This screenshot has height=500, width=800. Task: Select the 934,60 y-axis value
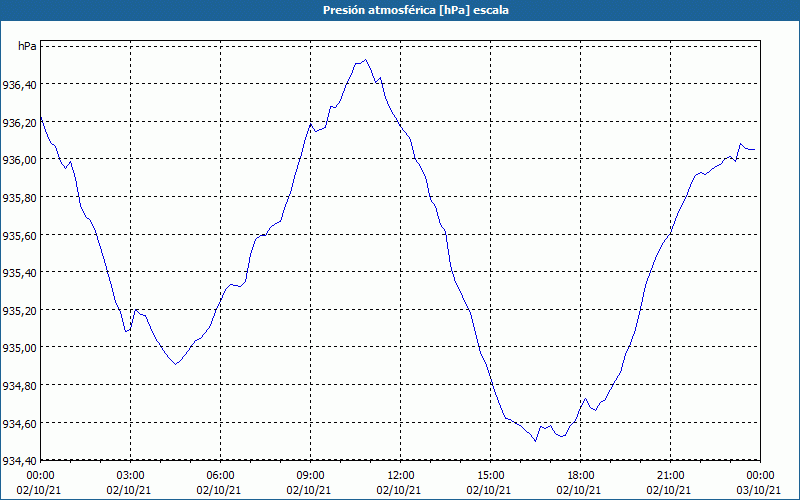[x=19, y=423]
